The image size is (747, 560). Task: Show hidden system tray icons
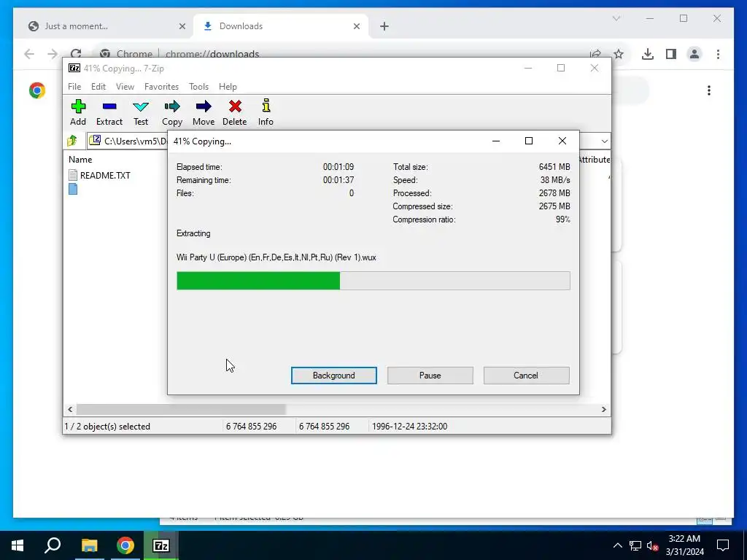[617, 545]
